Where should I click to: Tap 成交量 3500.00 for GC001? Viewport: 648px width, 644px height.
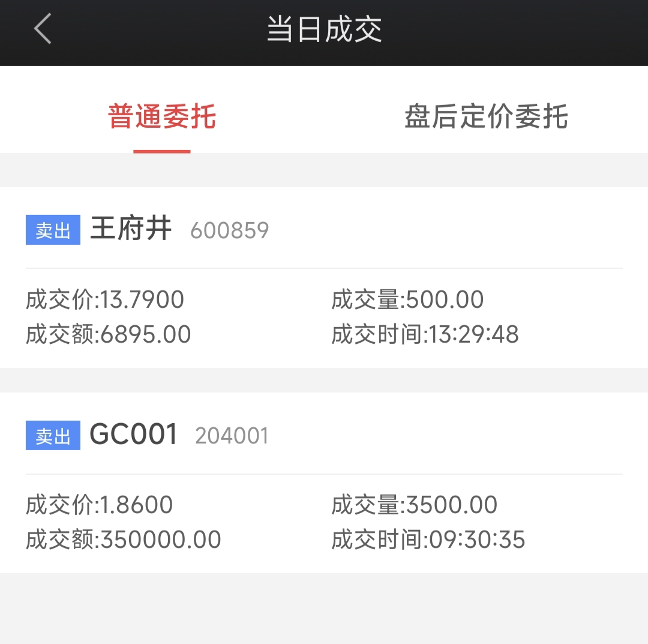click(x=414, y=505)
